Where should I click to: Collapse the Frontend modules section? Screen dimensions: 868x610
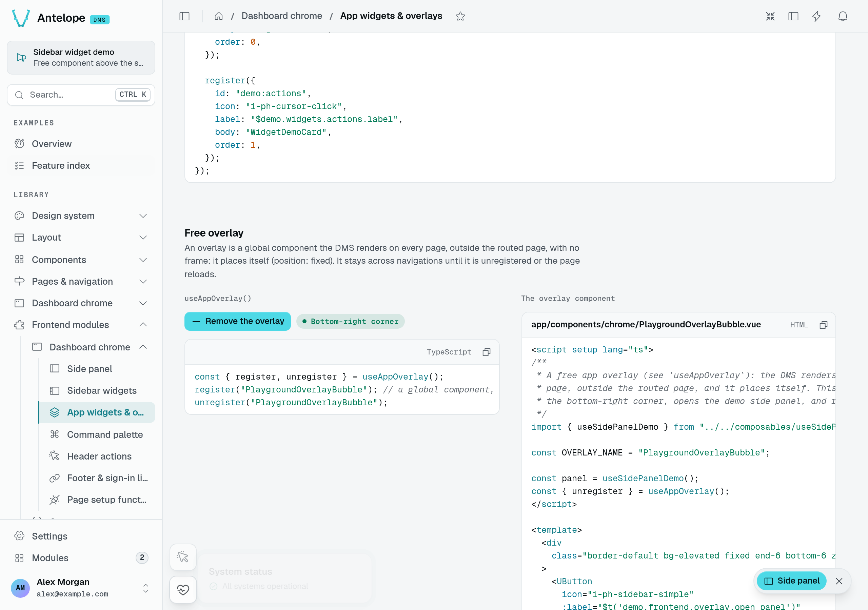(x=81, y=325)
